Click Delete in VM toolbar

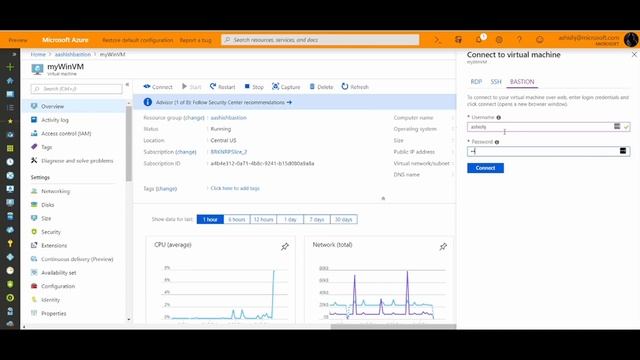click(321, 87)
